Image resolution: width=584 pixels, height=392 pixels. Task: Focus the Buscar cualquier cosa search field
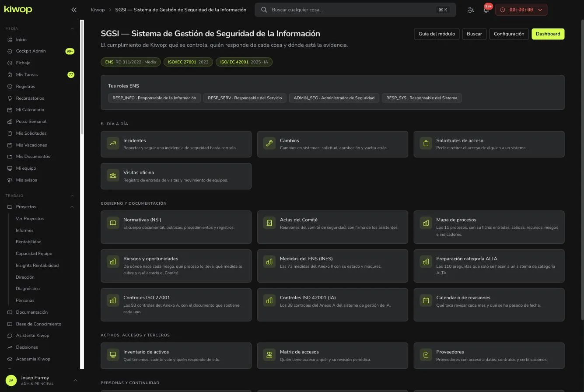[355, 10]
